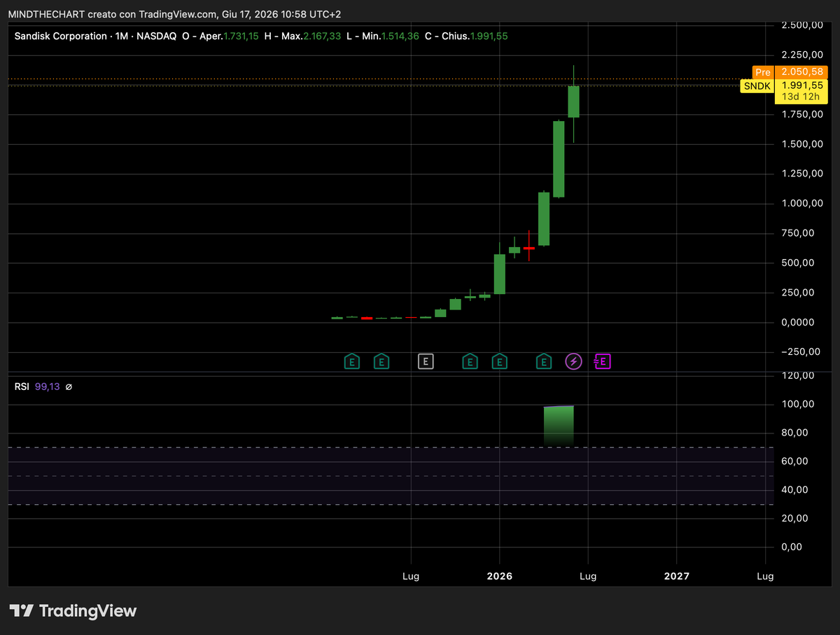
Task: Click the open value 1.731,15
Action: coord(241,36)
